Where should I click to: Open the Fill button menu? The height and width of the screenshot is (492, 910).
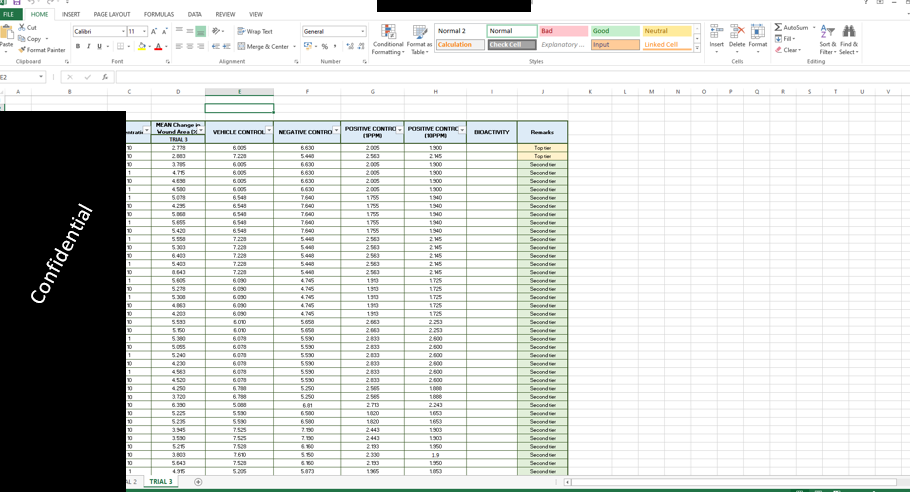tap(785, 39)
